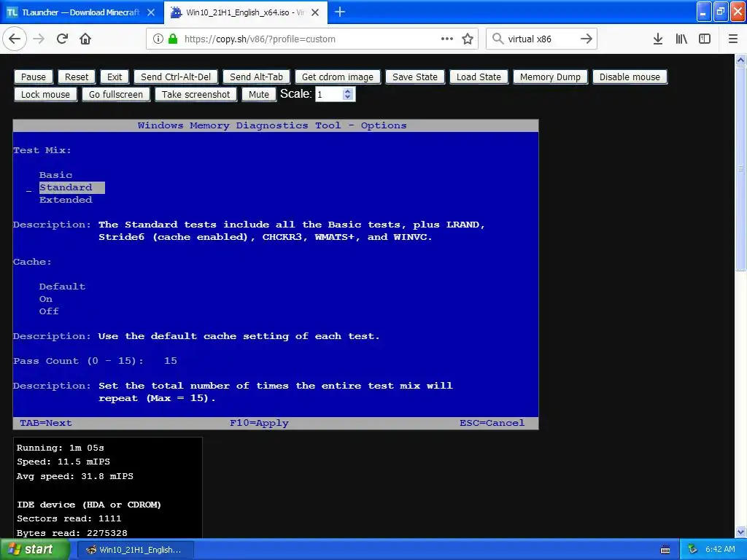Select Default cache option
Viewport: 747px width, 560px height.
[63, 287]
